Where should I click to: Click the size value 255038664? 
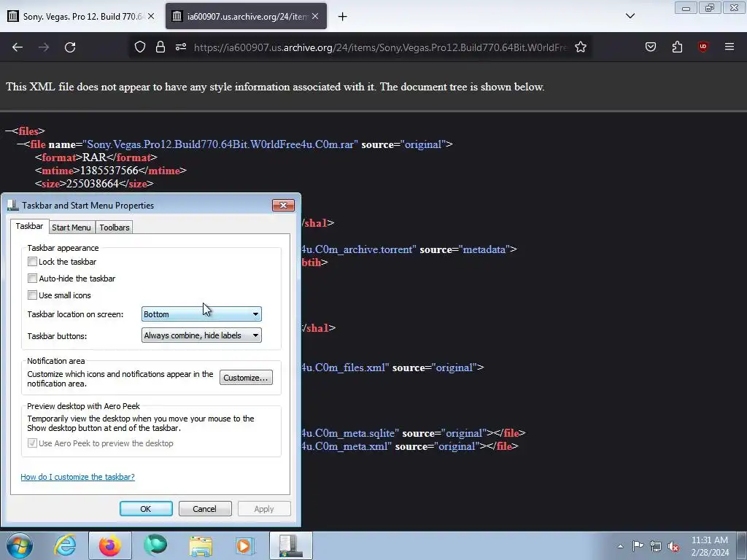pyautogui.click(x=93, y=184)
